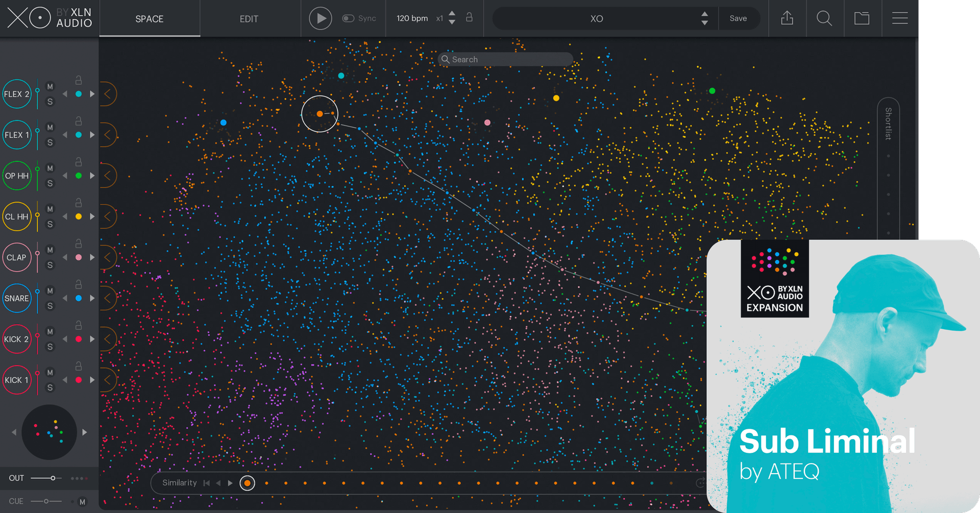Open the EDIT tab
The image size is (980, 513).
pos(249,19)
